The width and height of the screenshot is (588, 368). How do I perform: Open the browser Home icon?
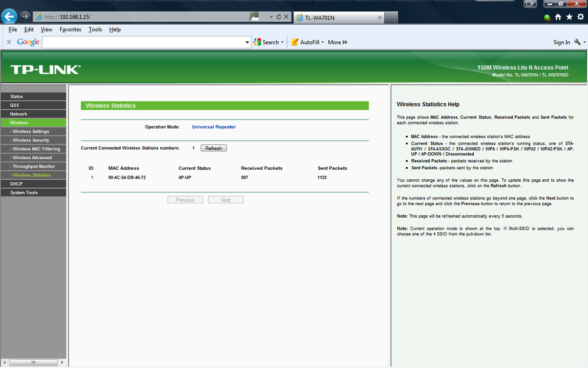[x=558, y=17]
